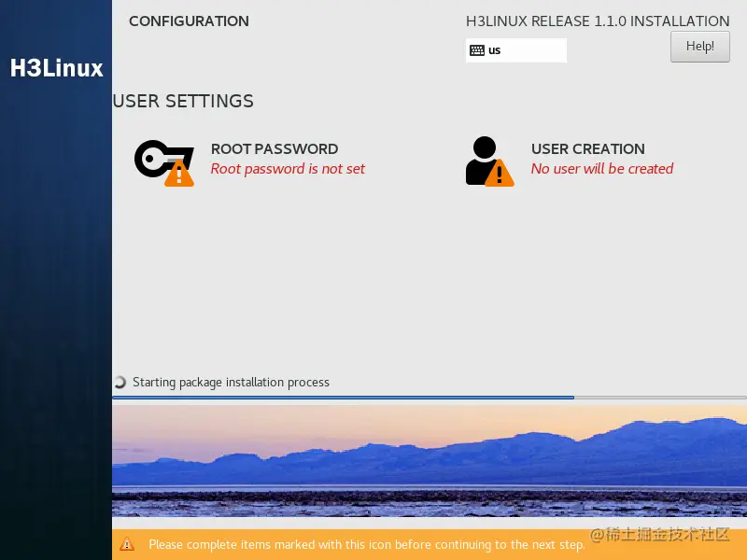Open the User Creation person icon
Image resolution: width=747 pixels, height=560 pixels.
(x=489, y=161)
